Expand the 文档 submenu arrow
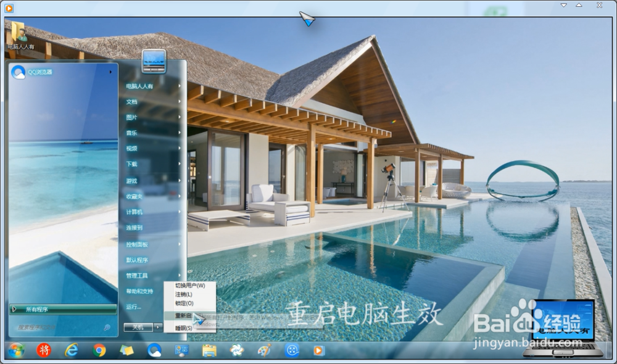Viewport: 617px width, 364px height. (x=180, y=102)
